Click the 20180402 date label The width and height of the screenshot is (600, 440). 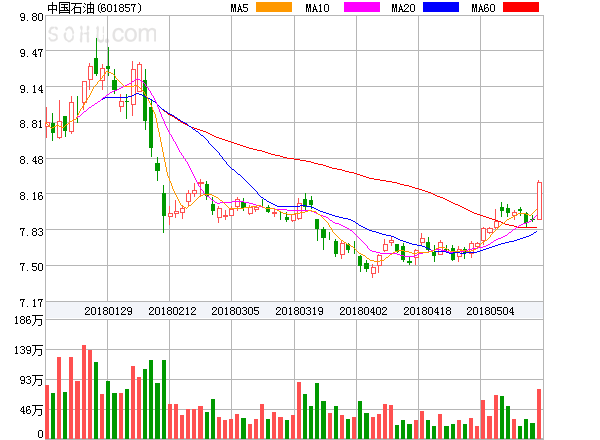pyautogui.click(x=363, y=311)
